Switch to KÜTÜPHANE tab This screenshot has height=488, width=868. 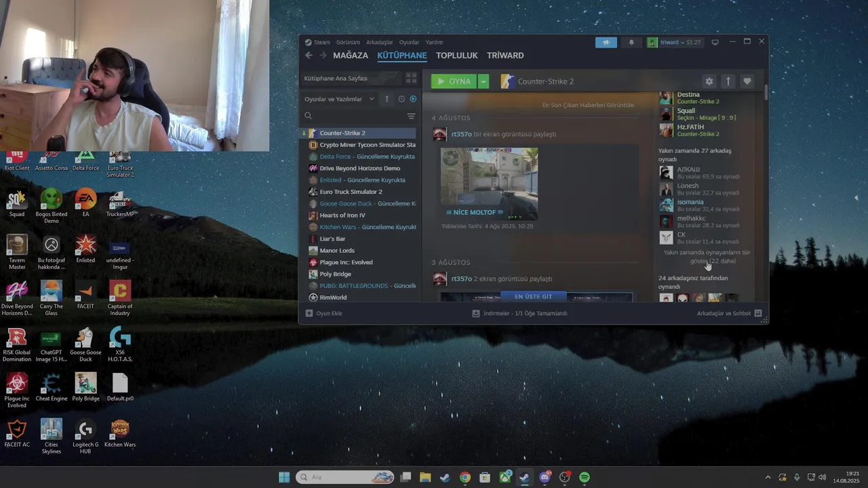click(402, 56)
